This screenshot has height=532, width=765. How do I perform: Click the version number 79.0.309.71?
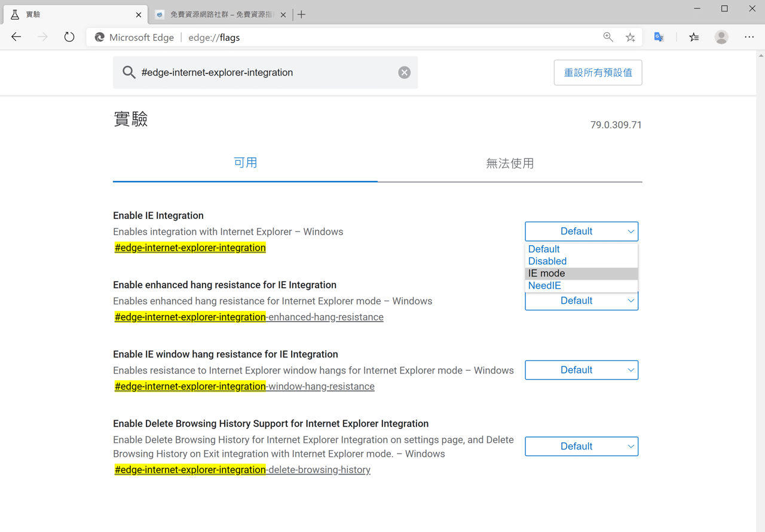coord(616,125)
